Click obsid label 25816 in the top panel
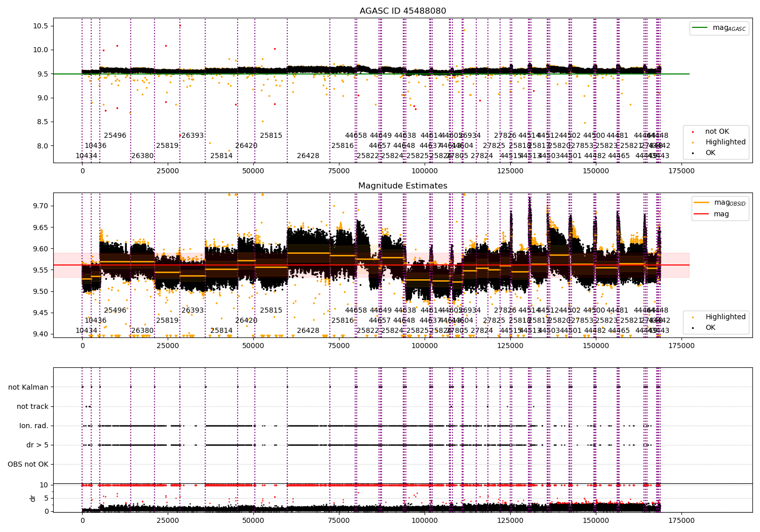Image resolution: width=760 pixels, height=532 pixels. [343, 146]
